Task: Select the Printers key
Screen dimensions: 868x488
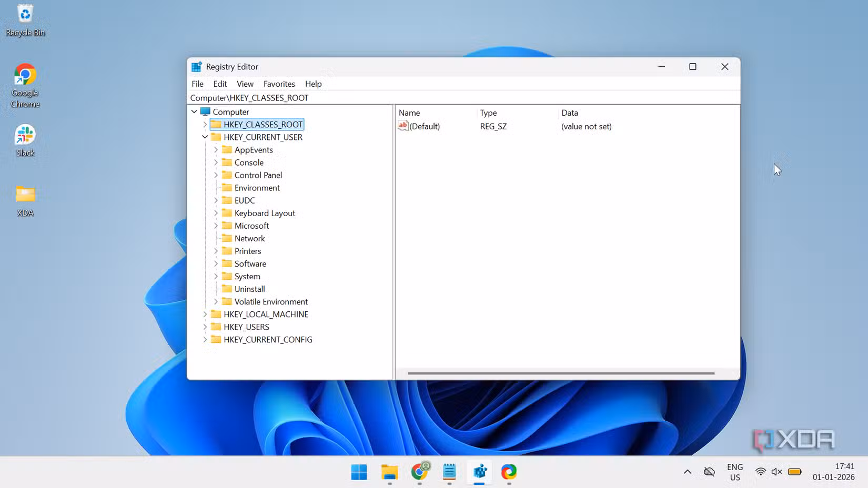Action: (x=248, y=251)
